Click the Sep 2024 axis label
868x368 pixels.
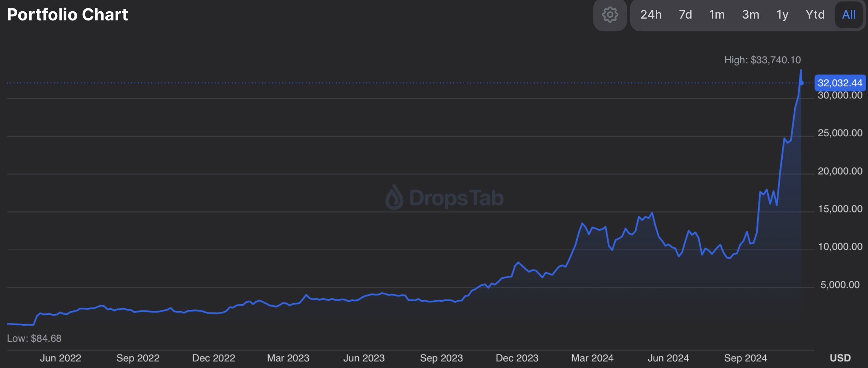tap(745, 358)
